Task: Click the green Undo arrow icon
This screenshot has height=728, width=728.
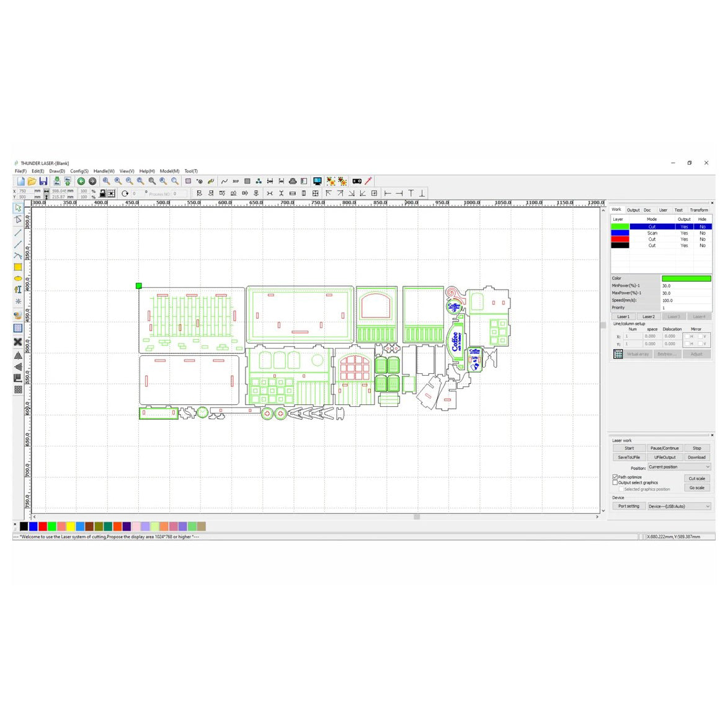Action: [81, 181]
